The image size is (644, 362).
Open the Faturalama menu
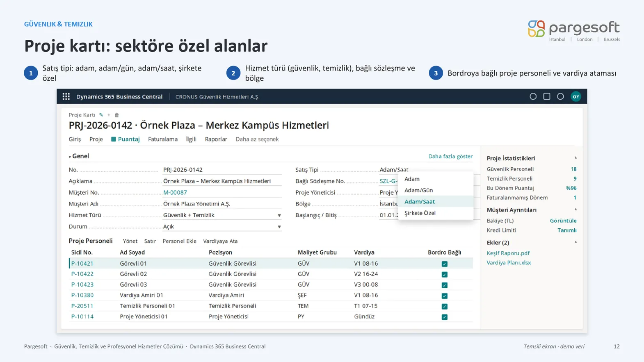click(x=163, y=139)
